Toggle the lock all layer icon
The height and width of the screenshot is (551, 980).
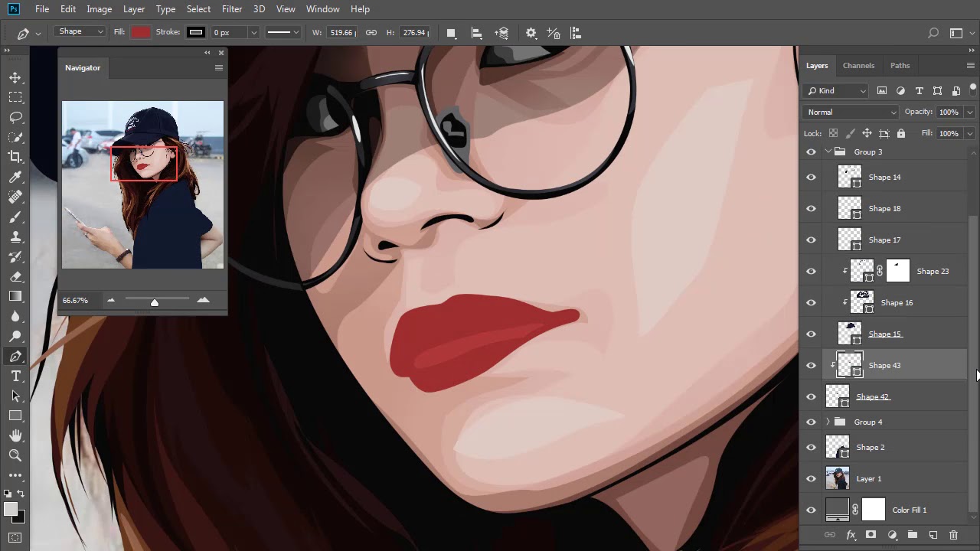pyautogui.click(x=900, y=133)
